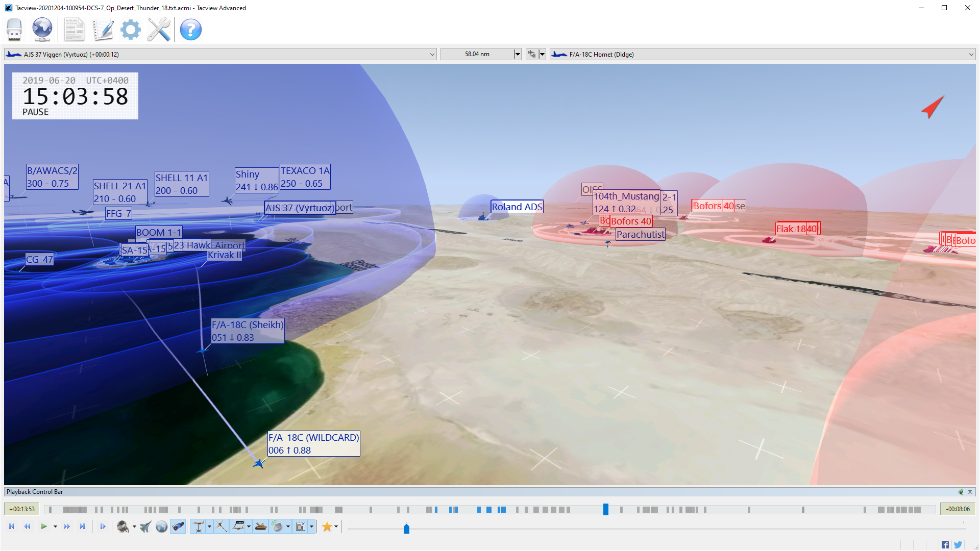Select the jet external view icon
The height and width of the screenshot is (551, 980).
[x=145, y=527]
